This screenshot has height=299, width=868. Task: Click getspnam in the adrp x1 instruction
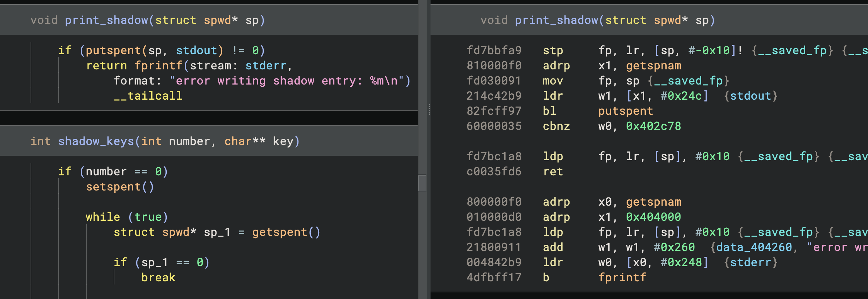click(x=653, y=66)
